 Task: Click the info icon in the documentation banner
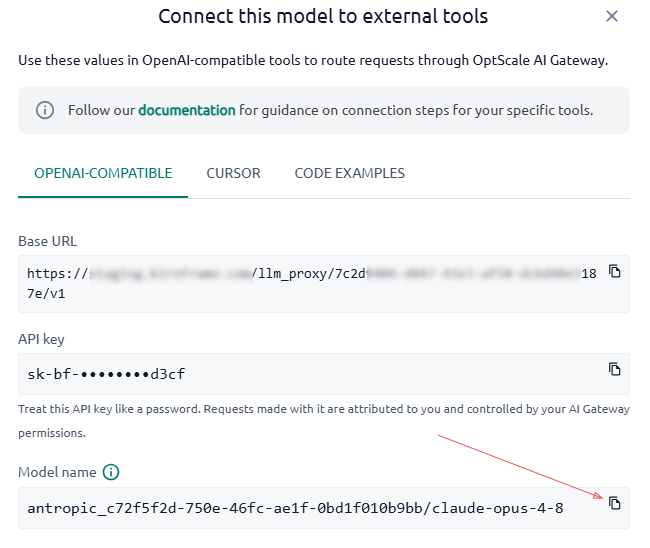point(45,110)
